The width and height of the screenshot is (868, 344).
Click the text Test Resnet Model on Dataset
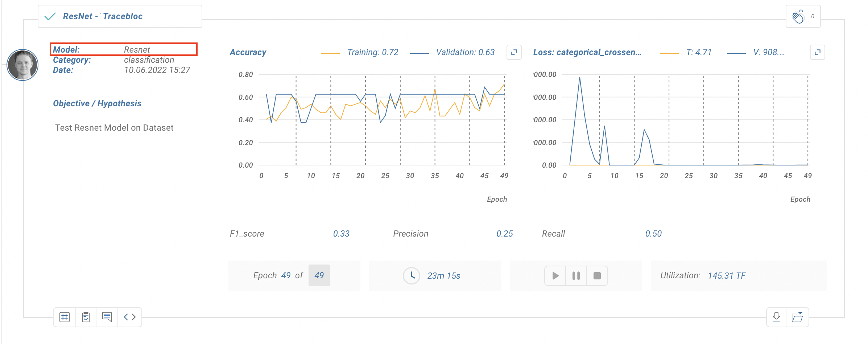tap(114, 128)
